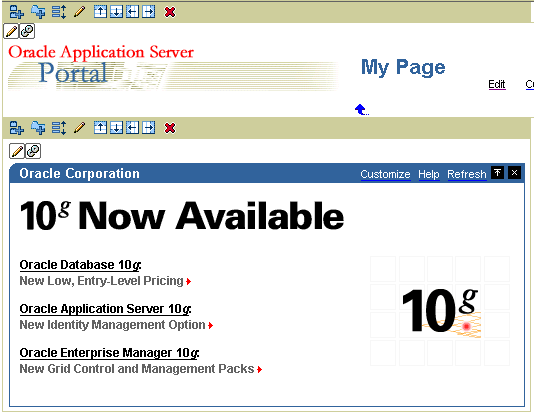
Task: Add region above in top region toolbar
Action: [x=100, y=12]
